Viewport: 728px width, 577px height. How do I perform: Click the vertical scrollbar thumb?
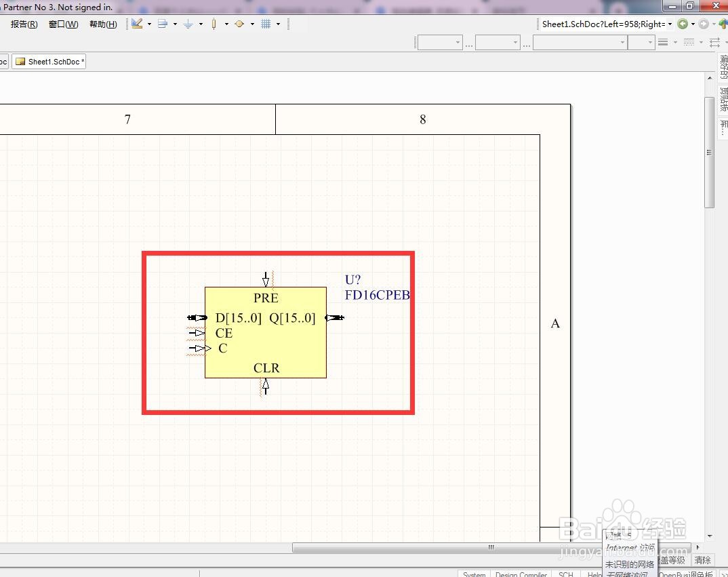pyautogui.click(x=709, y=153)
